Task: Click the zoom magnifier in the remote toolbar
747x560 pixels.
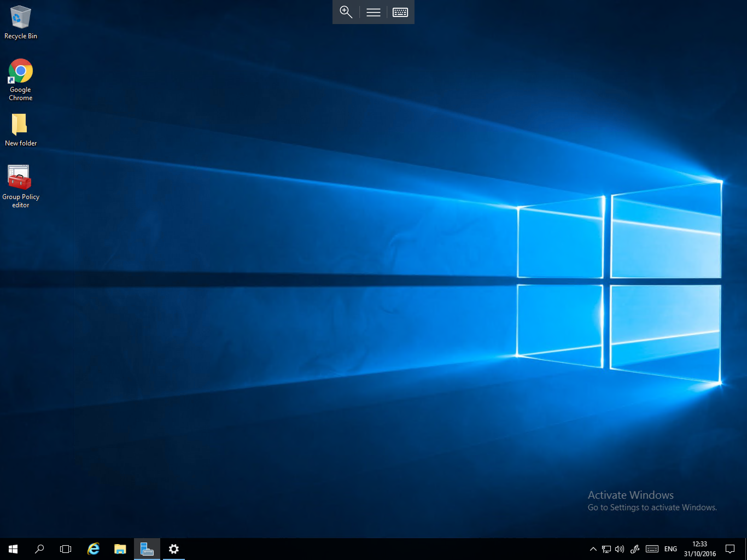Action: [x=346, y=12]
